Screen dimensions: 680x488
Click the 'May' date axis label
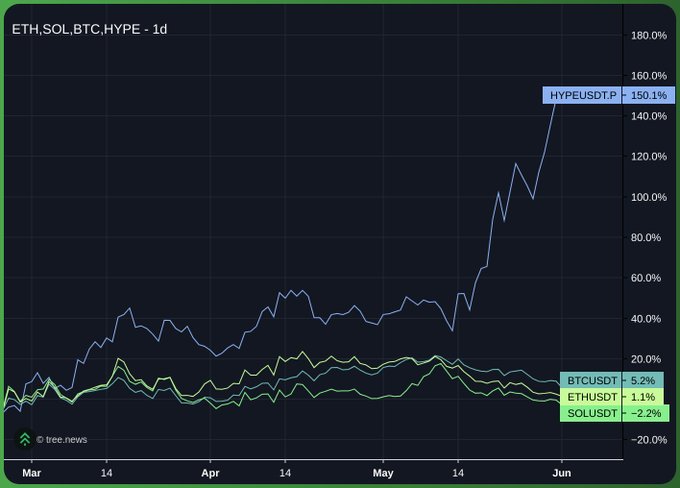pos(383,473)
